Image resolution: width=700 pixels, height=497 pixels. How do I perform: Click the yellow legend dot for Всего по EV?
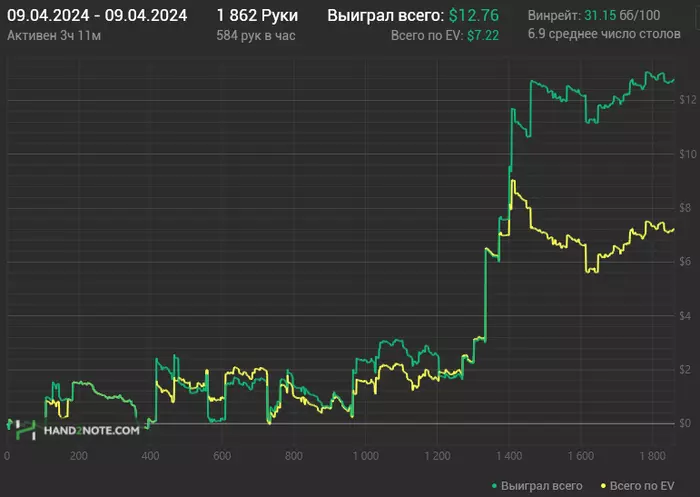(604, 486)
